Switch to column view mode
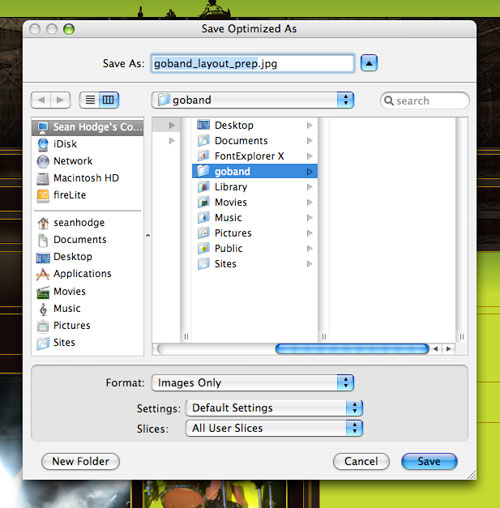This screenshot has height=508, width=500. click(109, 100)
